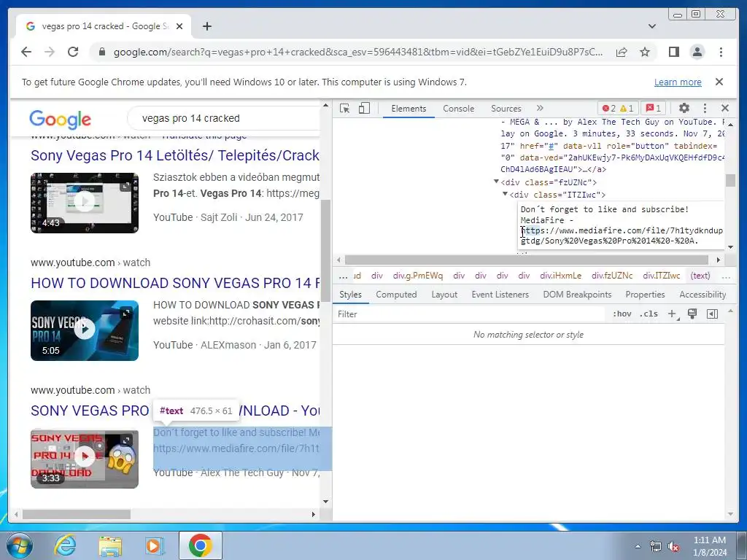Switch to the Console tab
Viewport: 747px width, 560px height.
tap(458, 109)
